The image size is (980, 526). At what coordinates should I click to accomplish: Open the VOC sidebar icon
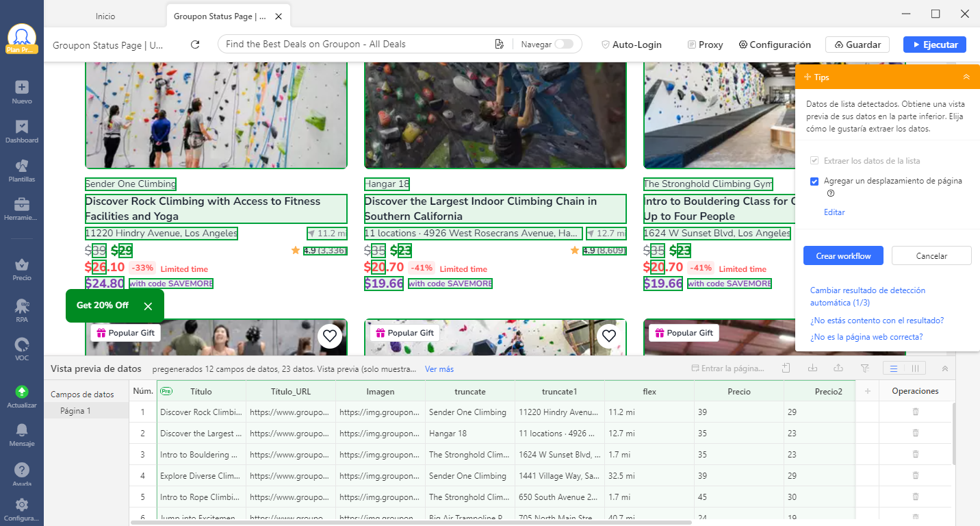tap(22, 349)
